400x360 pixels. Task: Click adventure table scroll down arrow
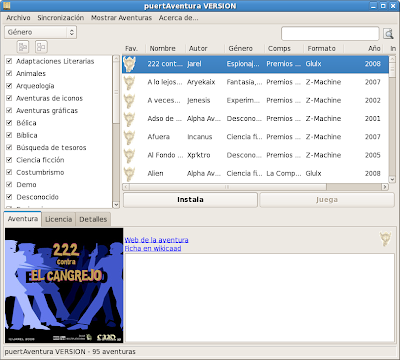pyautogui.click(x=392, y=179)
